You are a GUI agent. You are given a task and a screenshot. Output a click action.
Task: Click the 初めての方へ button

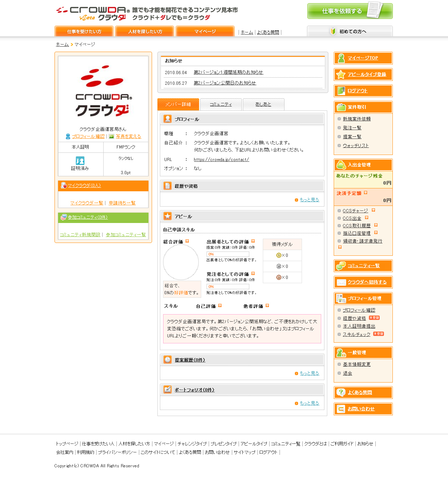pos(350,31)
